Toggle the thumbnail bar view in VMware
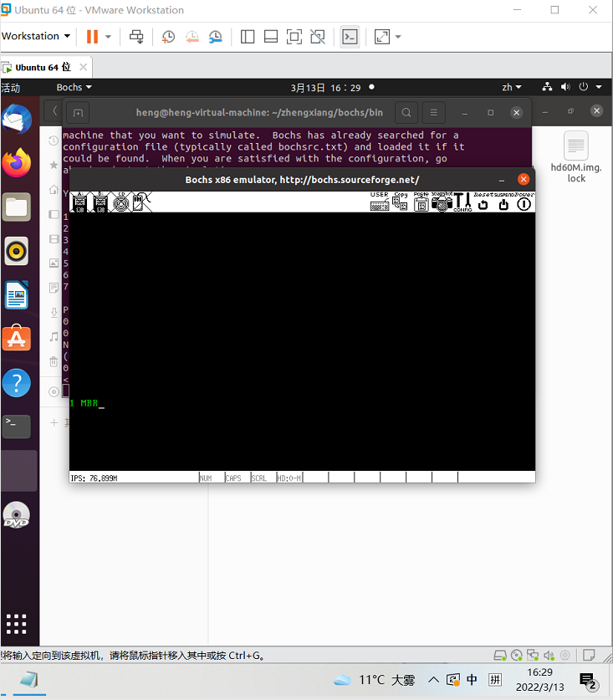Screen dimensions: 613x700 click(x=271, y=37)
